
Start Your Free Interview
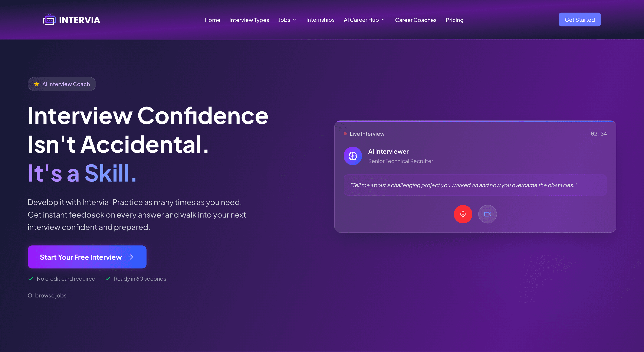coord(87,257)
